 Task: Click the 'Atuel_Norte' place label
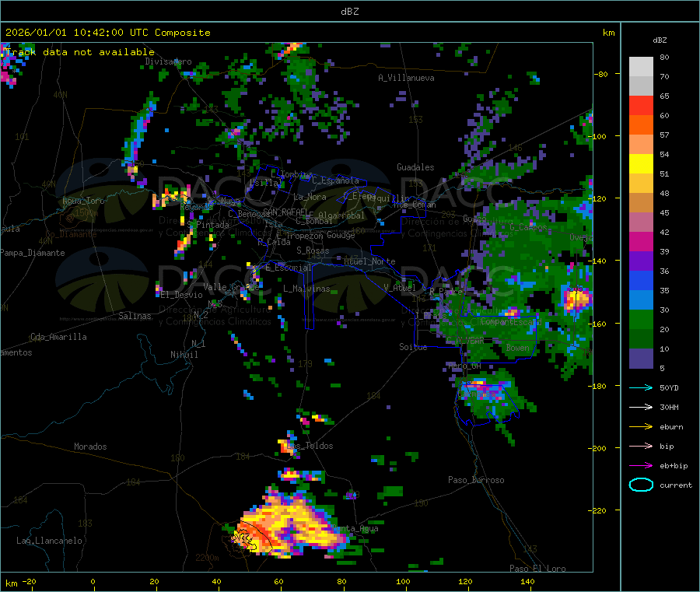click(369, 261)
